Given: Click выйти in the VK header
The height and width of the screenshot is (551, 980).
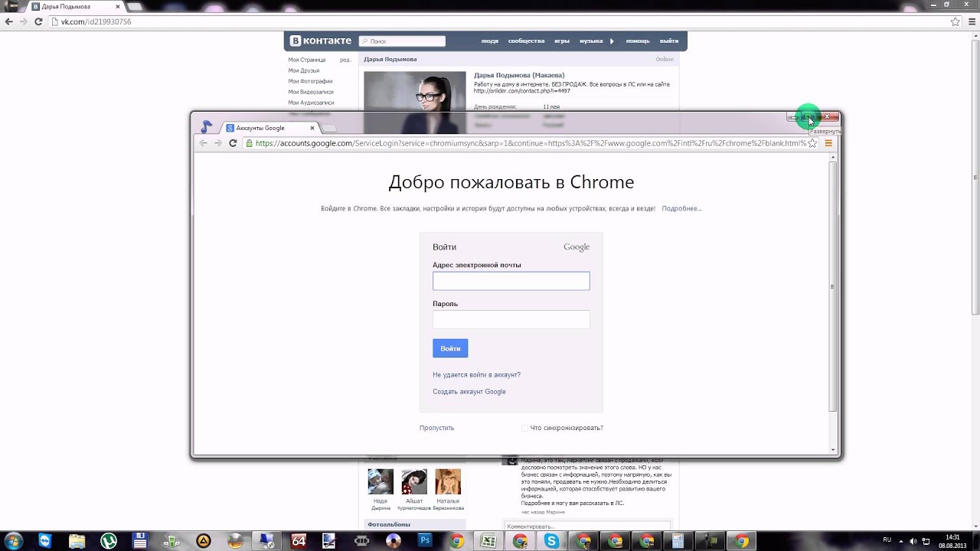Looking at the screenshot, I should pos(669,41).
